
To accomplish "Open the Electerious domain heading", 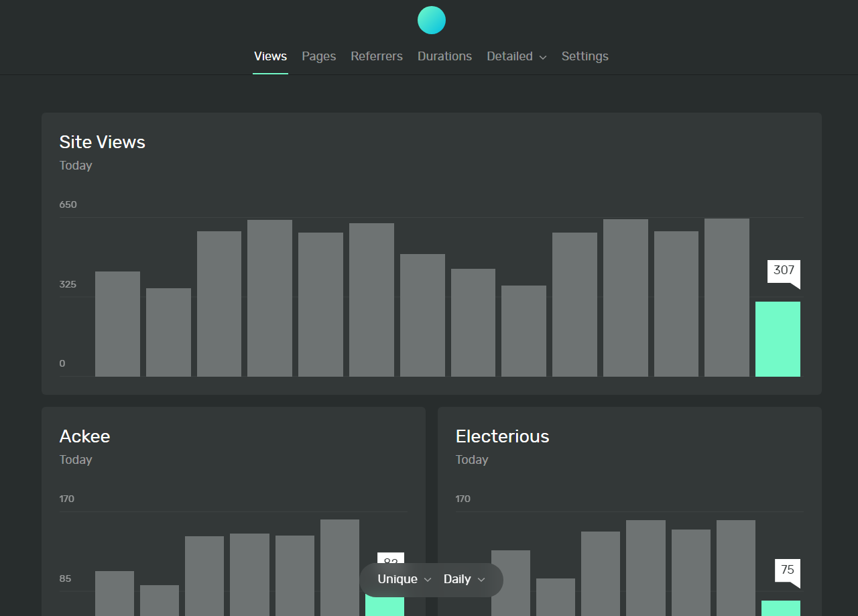I will coord(502,436).
